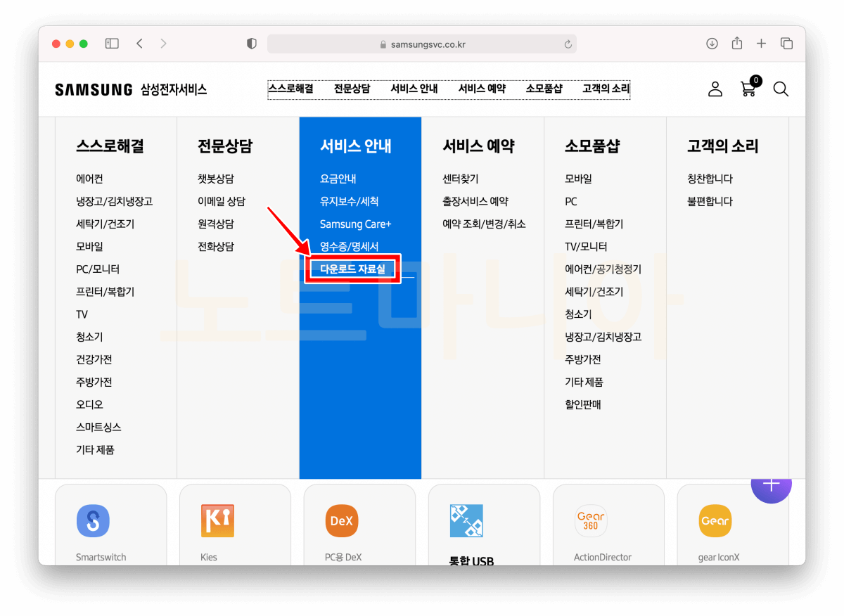
Task: Click the highlighted 다운로드 자료실 link
Action: tap(352, 269)
